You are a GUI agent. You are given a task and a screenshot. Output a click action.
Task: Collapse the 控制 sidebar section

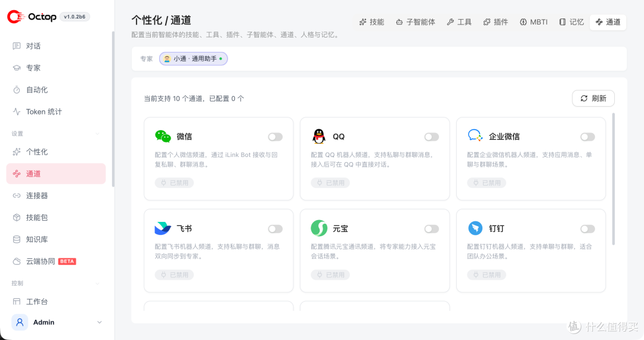pyautogui.click(x=97, y=283)
